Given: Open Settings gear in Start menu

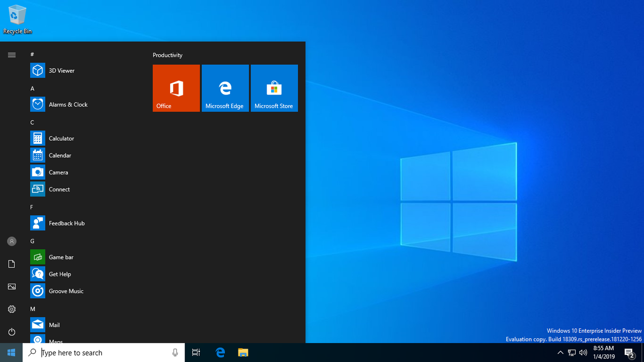Looking at the screenshot, I should (x=12, y=309).
